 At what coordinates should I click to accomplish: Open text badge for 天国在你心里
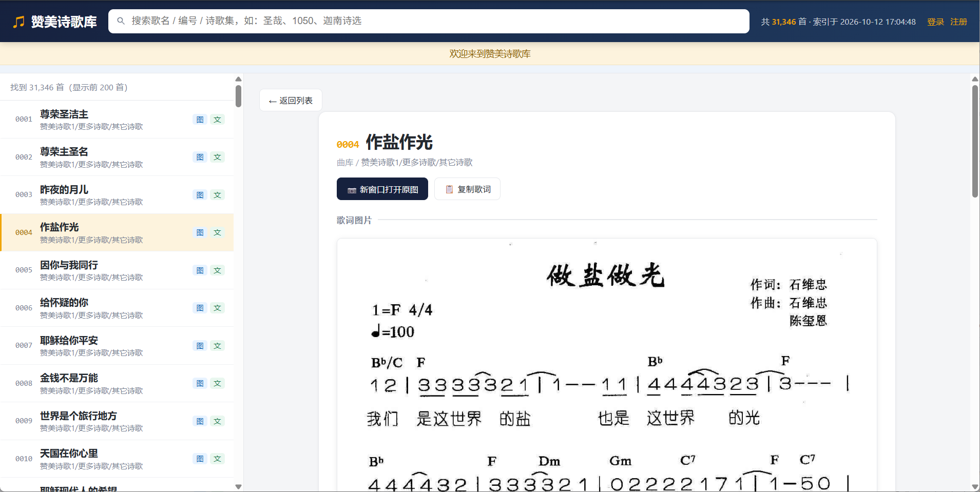(x=218, y=459)
